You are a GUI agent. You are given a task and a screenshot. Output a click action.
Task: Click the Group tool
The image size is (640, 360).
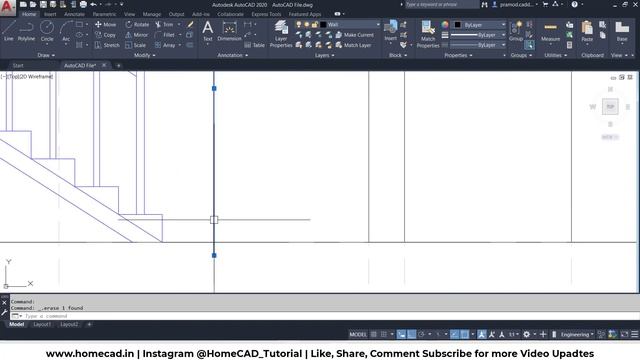point(516,31)
